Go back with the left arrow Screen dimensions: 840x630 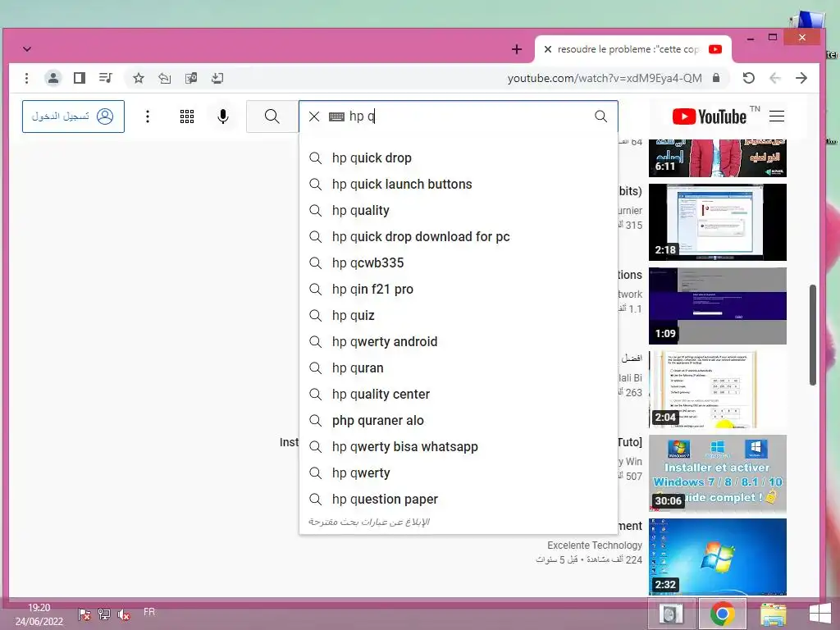[775, 78]
